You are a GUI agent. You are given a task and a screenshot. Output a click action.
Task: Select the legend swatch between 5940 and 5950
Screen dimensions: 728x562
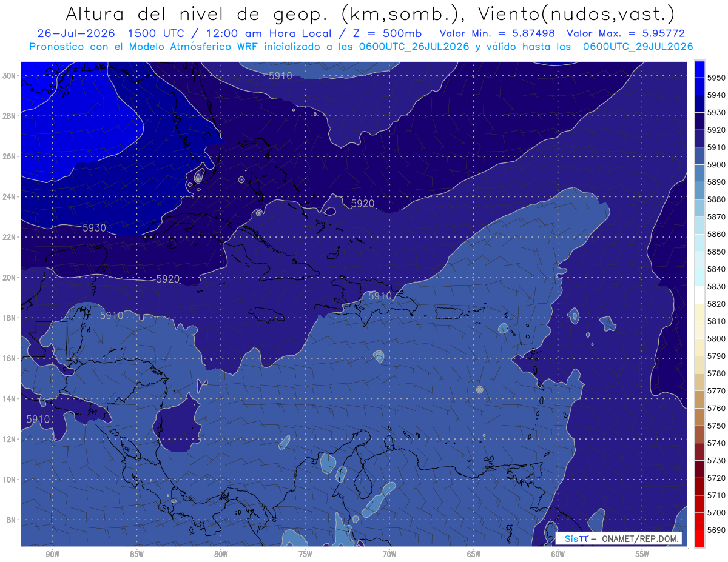coord(699,86)
